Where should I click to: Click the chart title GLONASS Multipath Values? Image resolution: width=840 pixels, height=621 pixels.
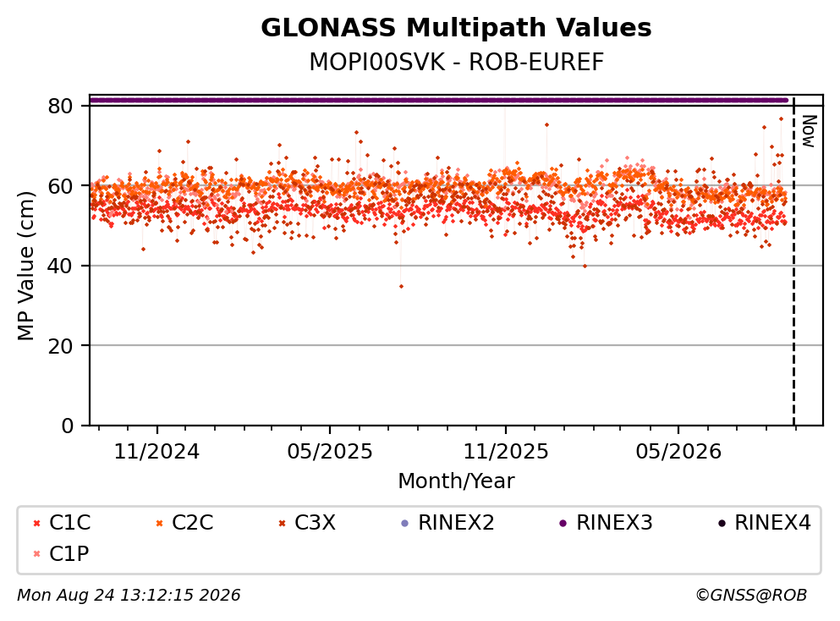(457, 28)
